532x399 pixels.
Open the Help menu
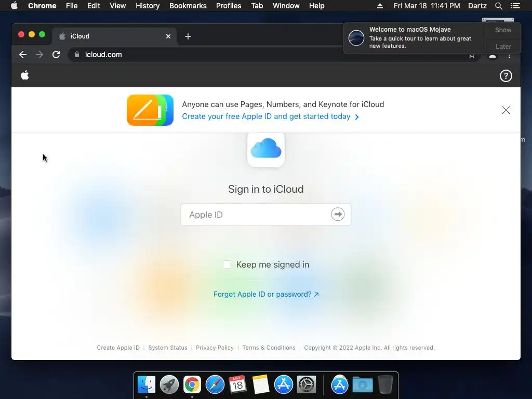pyautogui.click(x=316, y=6)
